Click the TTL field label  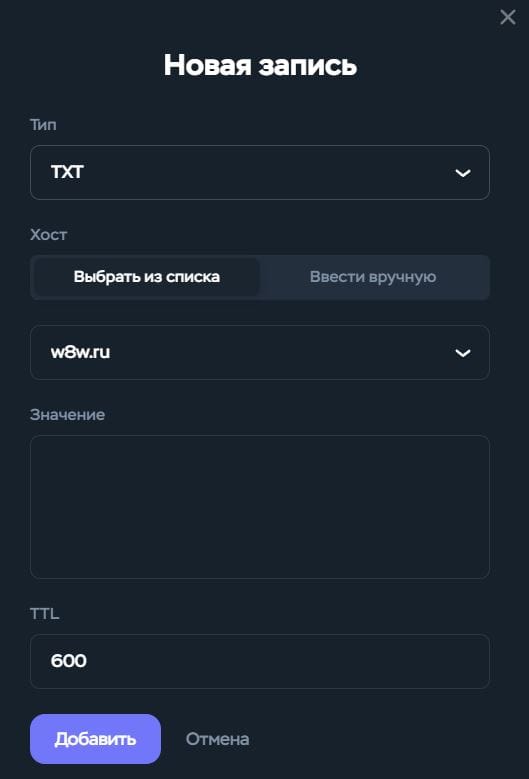pos(45,614)
